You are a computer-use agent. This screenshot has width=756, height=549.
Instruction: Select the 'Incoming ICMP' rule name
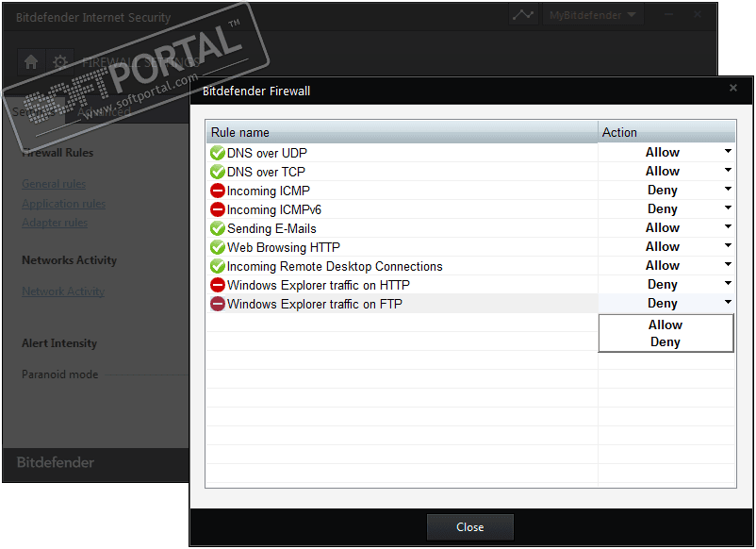269,191
